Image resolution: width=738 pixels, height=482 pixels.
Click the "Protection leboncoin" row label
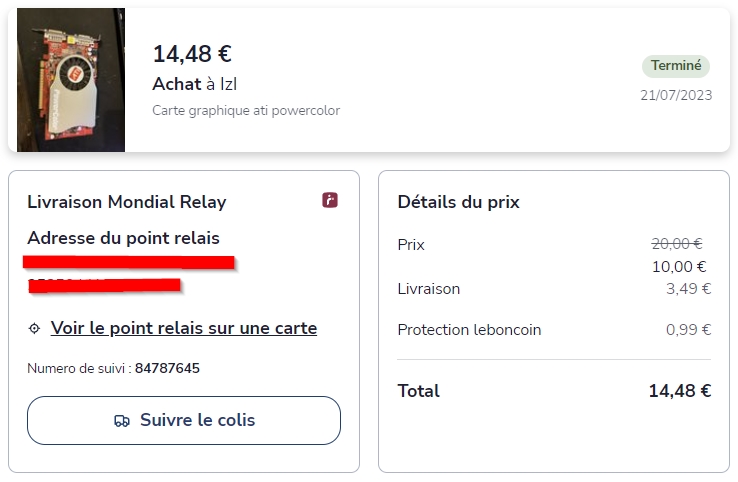(469, 330)
